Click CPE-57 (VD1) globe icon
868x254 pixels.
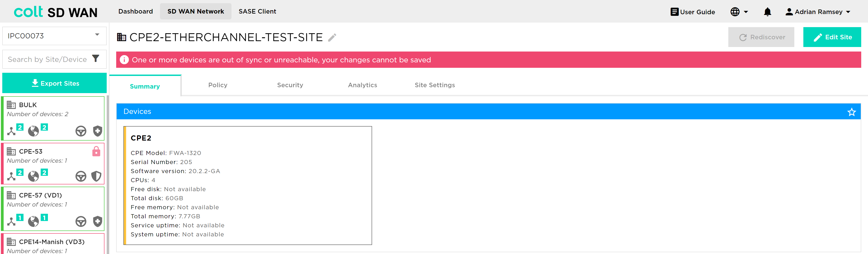tap(33, 221)
